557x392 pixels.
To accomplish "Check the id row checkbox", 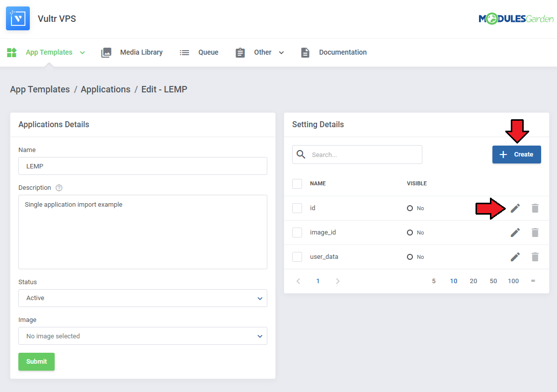I will (297, 208).
